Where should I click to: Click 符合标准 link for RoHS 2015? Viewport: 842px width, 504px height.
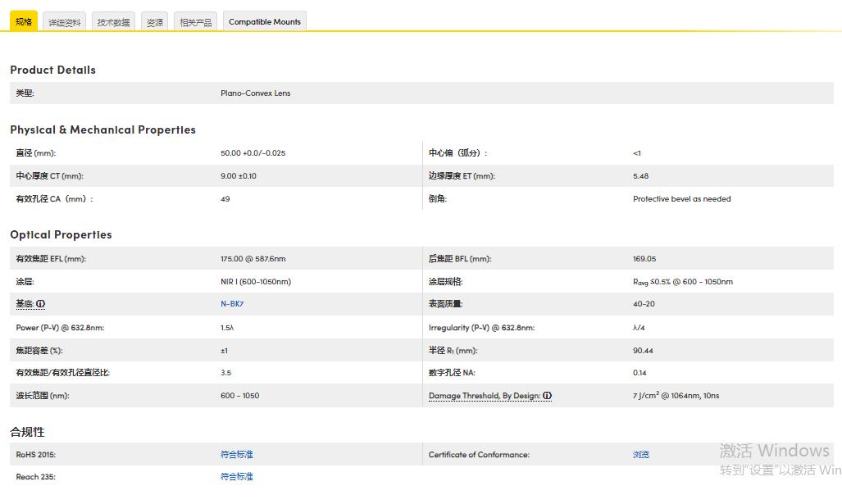tap(237, 454)
